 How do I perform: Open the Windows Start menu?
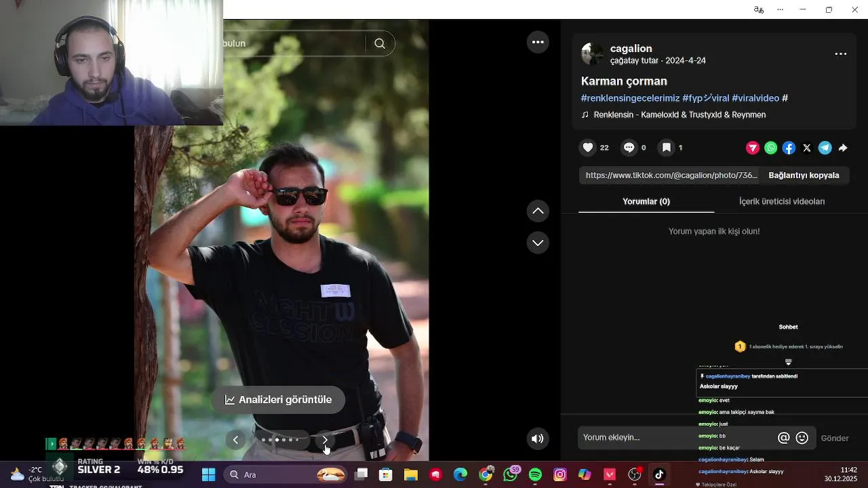[x=208, y=474]
